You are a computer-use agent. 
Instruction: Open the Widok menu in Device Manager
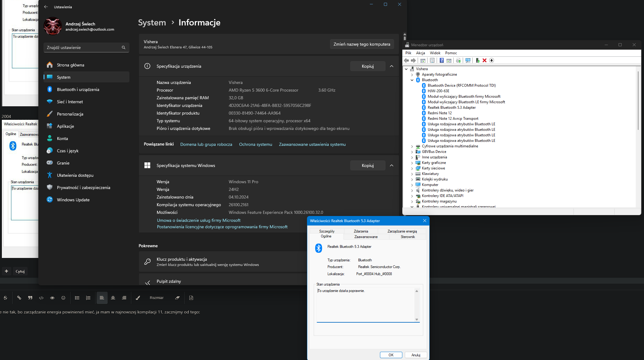click(x=435, y=53)
